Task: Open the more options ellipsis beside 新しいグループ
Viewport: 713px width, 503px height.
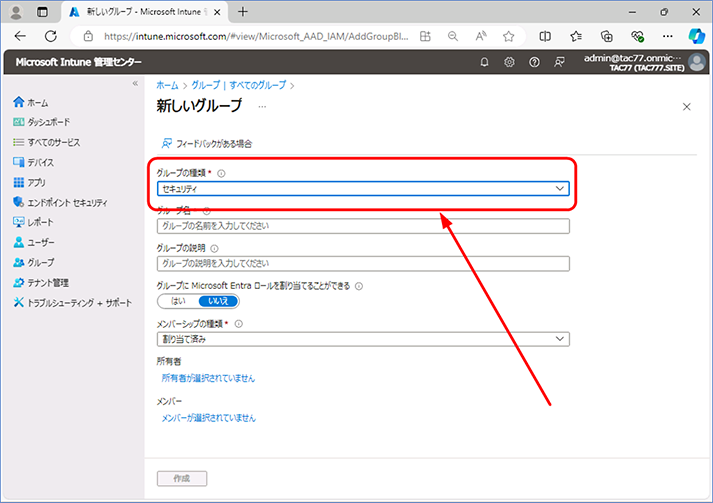Action: pyautogui.click(x=262, y=106)
